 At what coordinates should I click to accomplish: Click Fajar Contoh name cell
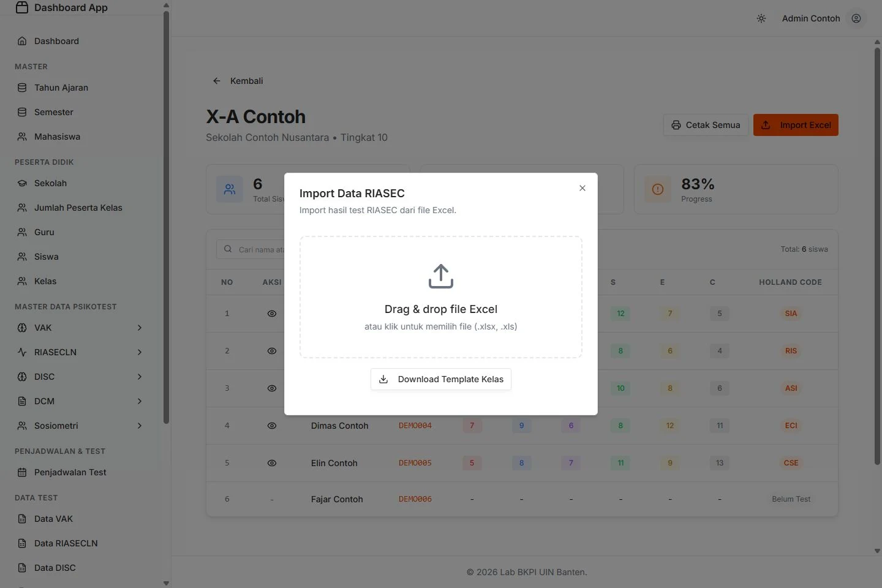tap(337, 499)
